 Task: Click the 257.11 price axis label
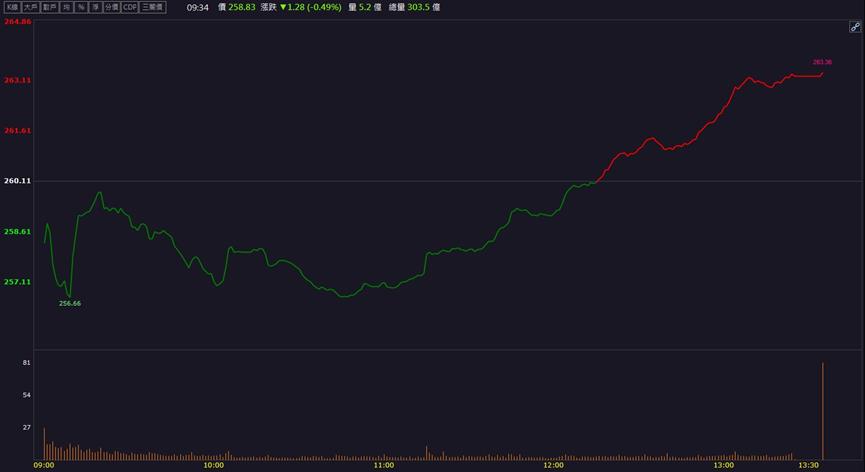pos(18,282)
